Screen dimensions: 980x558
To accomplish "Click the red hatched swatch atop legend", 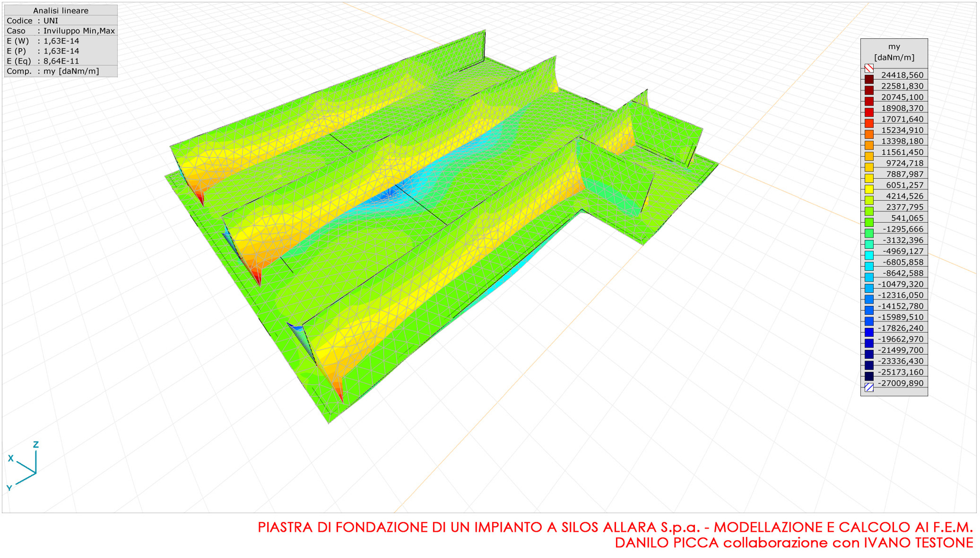I will click(869, 68).
